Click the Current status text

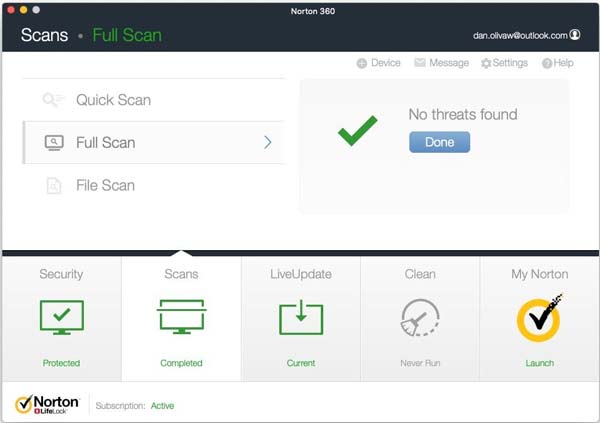pyautogui.click(x=301, y=363)
